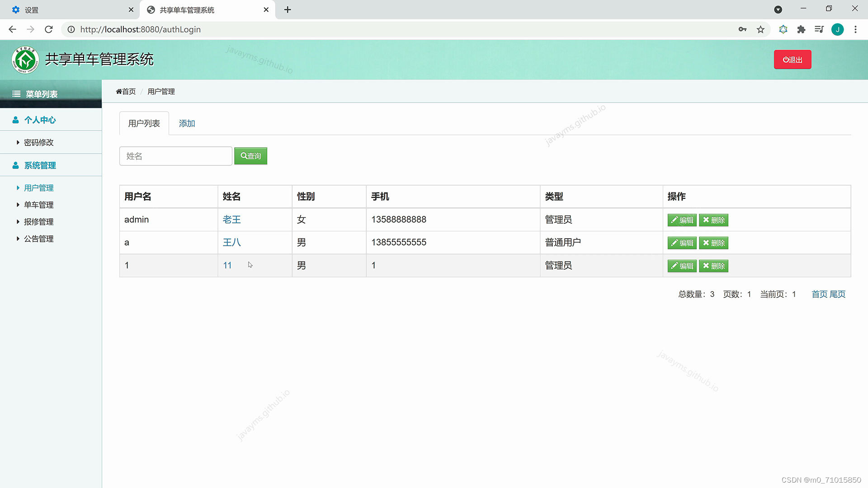Delete the user named 王八
Image resolution: width=868 pixels, height=488 pixels.
pyautogui.click(x=713, y=243)
